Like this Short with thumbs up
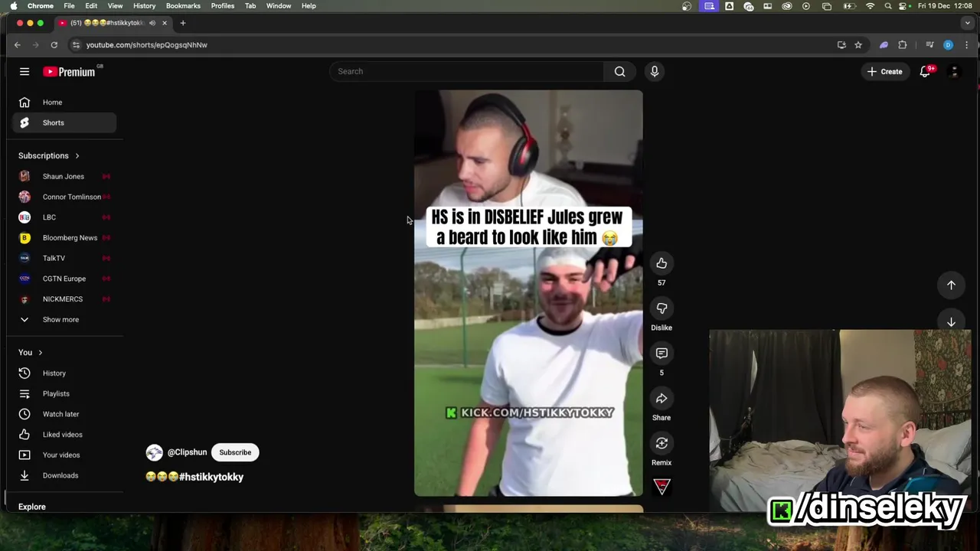This screenshot has width=980, height=551. pos(661,263)
